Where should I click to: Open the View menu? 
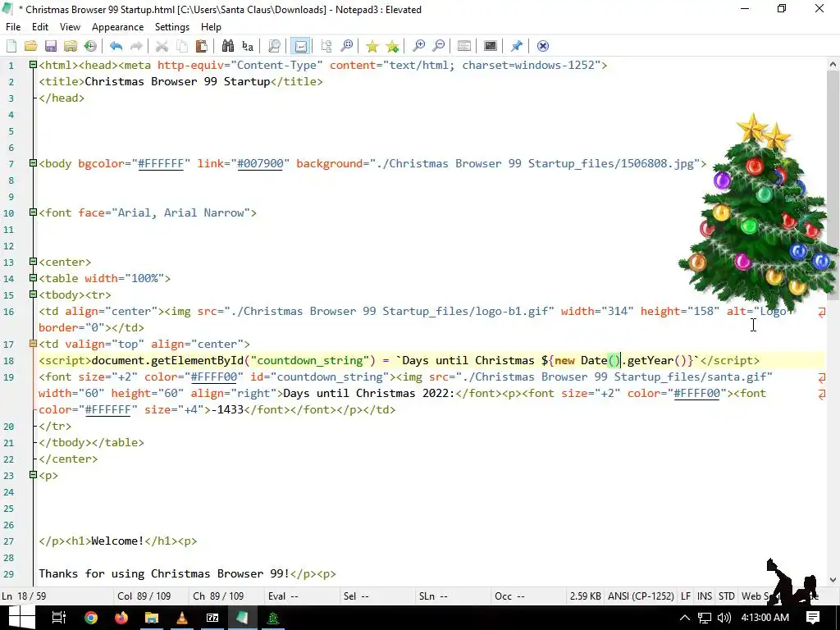pos(70,27)
